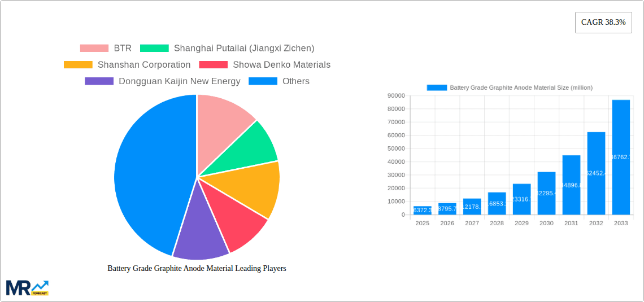The image size is (644, 302).
Task: Click the 2033 x-axis label
Action: click(x=621, y=223)
